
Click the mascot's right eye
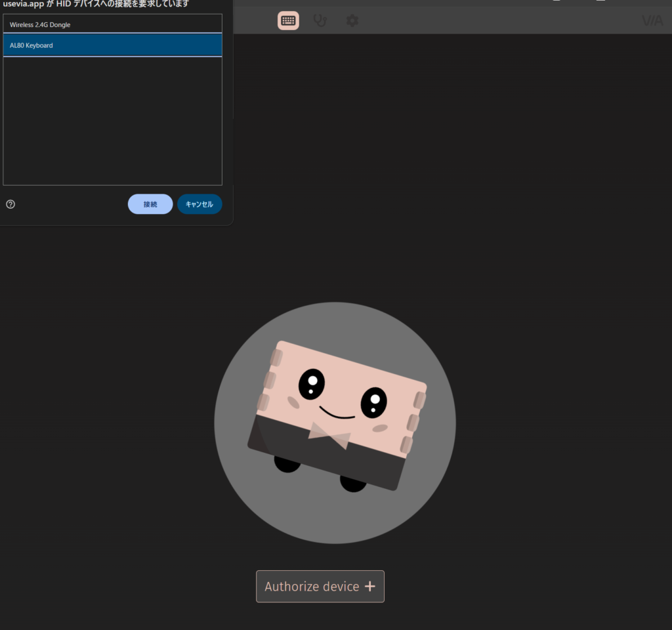coord(373,402)
